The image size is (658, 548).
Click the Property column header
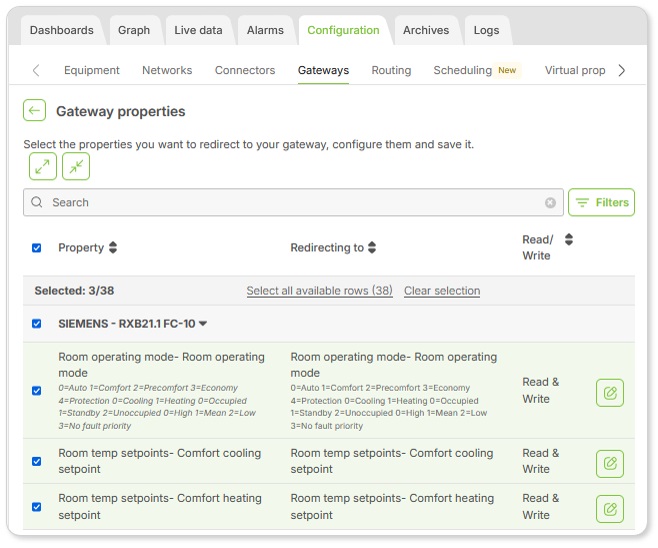click(x=81, y=248)
